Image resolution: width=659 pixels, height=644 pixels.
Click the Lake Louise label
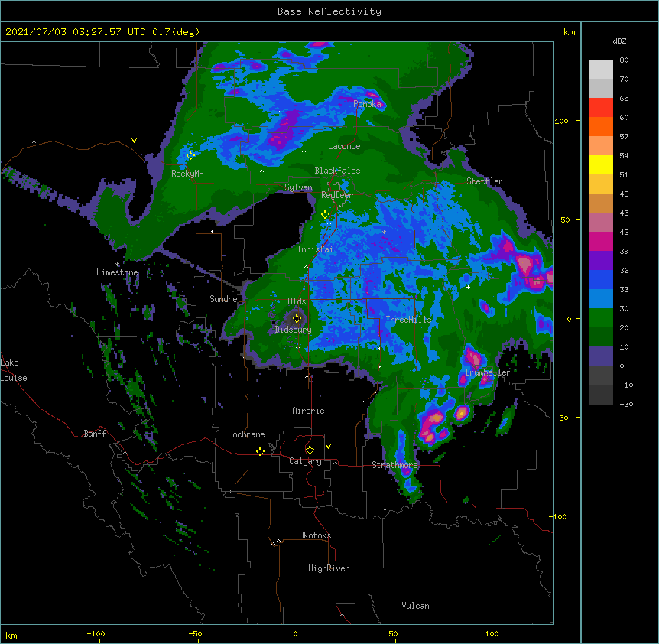14,370
